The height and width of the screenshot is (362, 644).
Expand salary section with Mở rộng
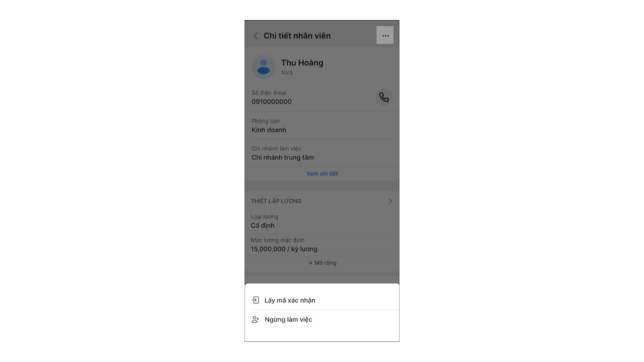tap(322, 263)
